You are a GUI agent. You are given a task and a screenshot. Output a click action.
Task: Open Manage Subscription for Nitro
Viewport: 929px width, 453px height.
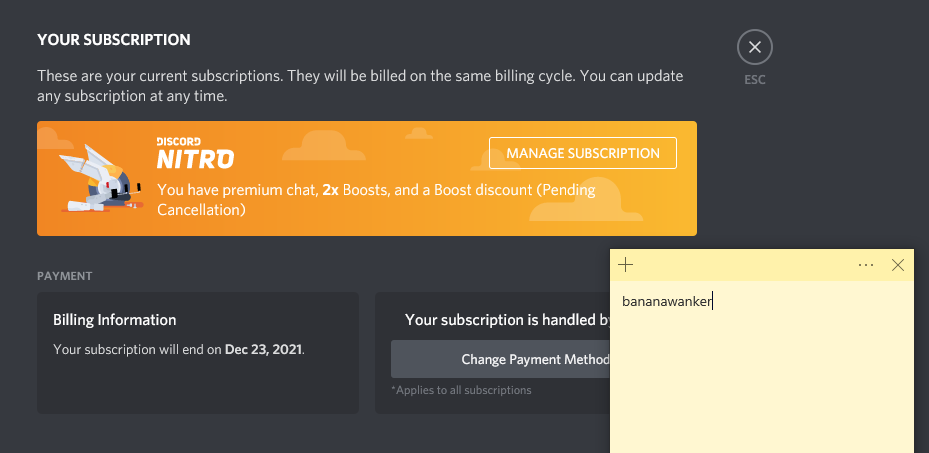point(582,153)
